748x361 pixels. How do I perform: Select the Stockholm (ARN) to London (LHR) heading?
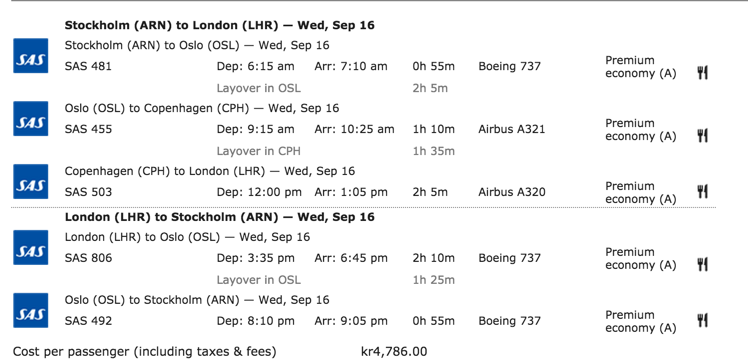(219, 25)
